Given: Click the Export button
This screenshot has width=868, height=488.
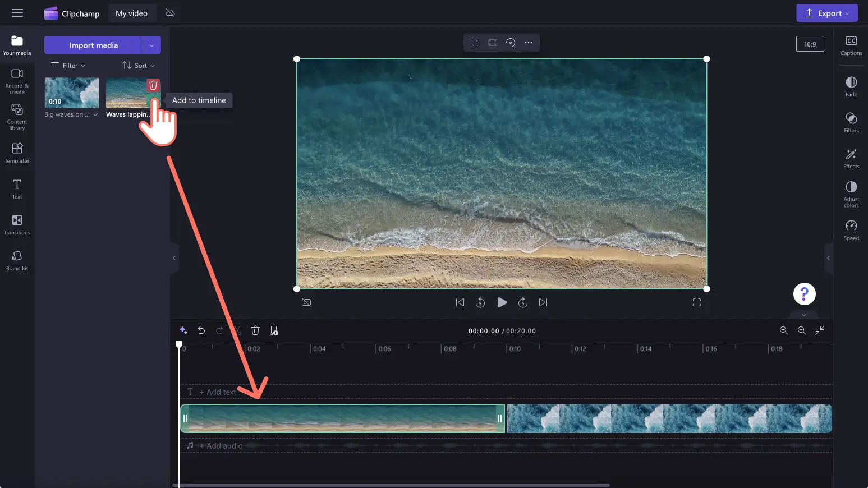Looking at the screenshot, I should (x=826, y=13).
